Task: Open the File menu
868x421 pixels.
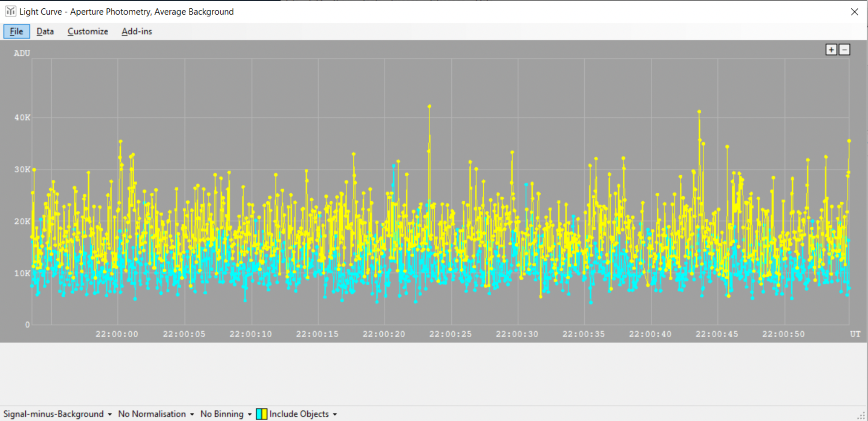Action: [17, 31]
